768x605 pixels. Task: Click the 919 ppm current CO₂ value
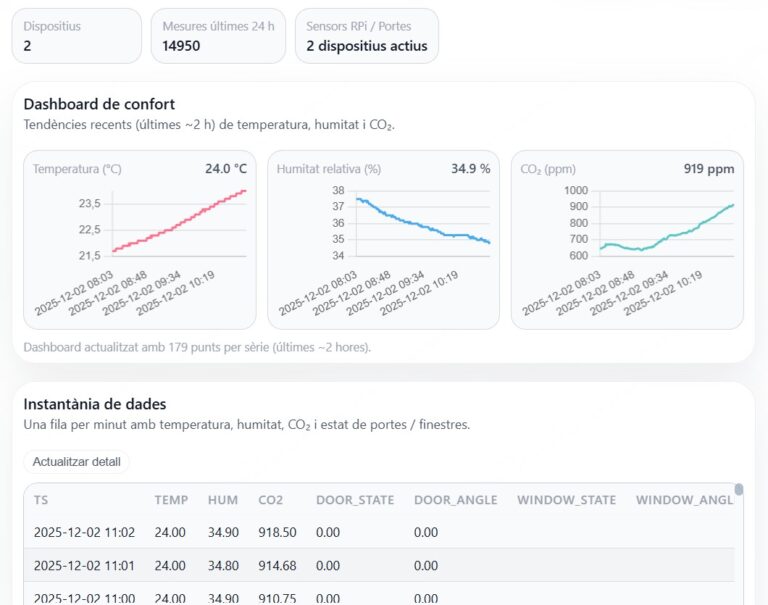[x=709, y=169]
